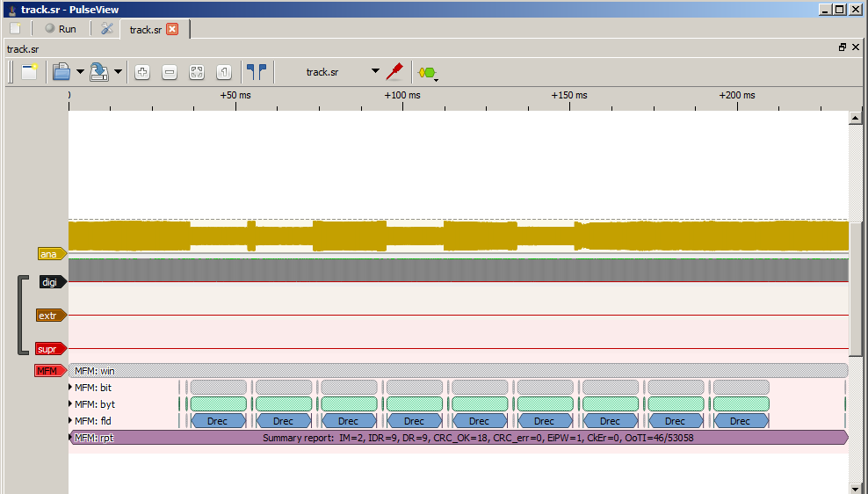The height and width of the screenshot is (494, 868).
Task: Save the capture with disk icon
Action: pyautogui.click(x=99, y=72)
